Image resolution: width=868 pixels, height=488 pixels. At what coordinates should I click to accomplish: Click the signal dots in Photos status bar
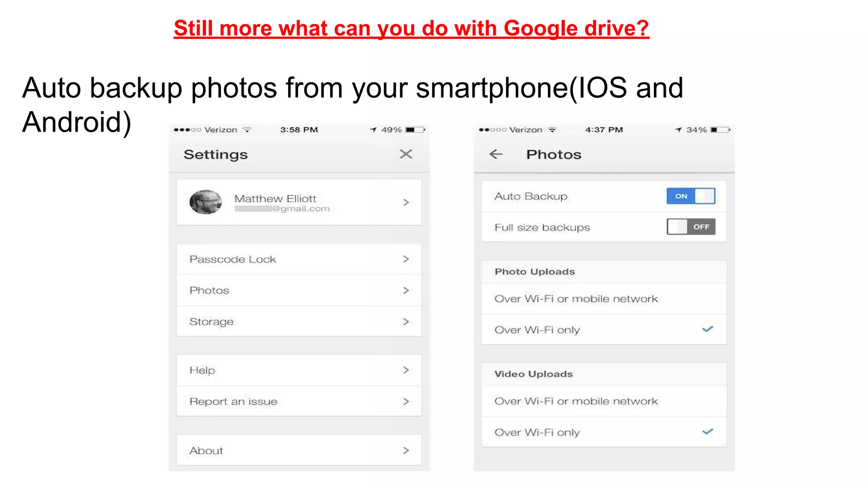(x=492, y=130)
